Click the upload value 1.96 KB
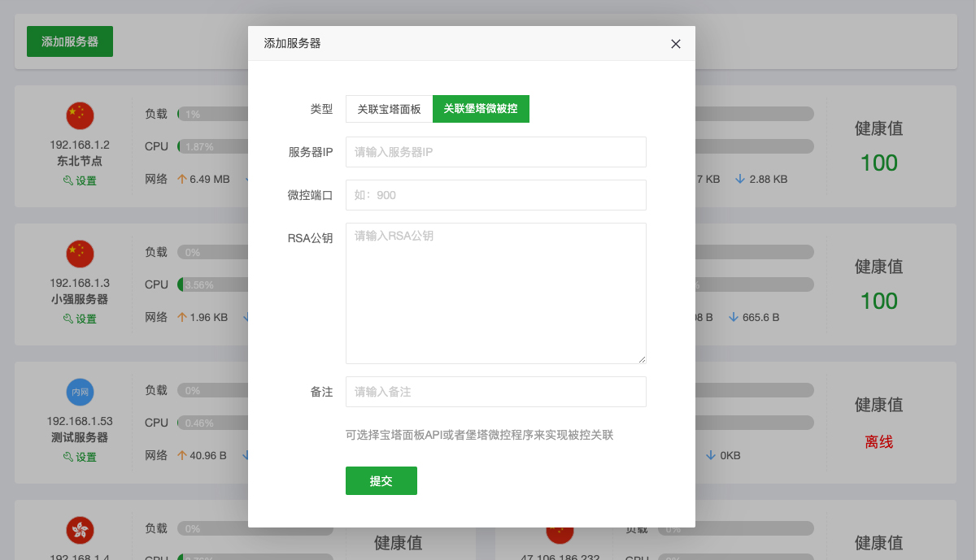 coord(209,317)
